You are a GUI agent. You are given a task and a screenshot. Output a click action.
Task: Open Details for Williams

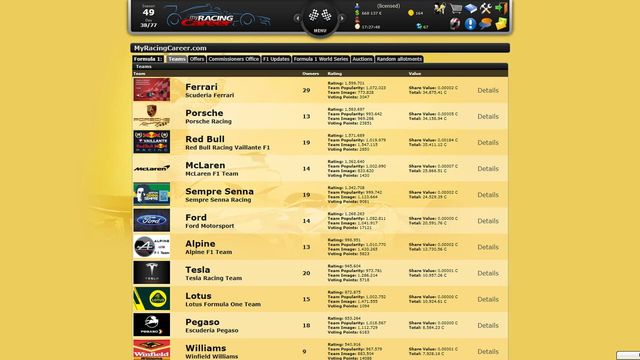488,351
